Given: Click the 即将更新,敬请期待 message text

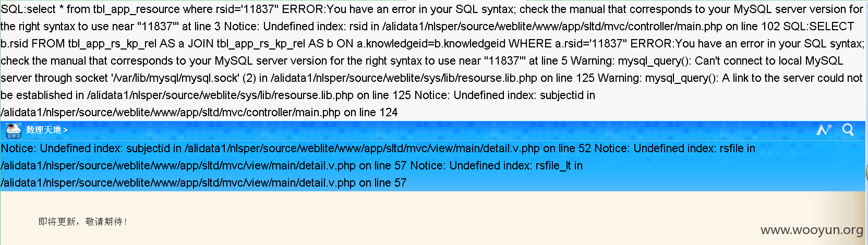Looking at the screenshot, I should [83, 222].
